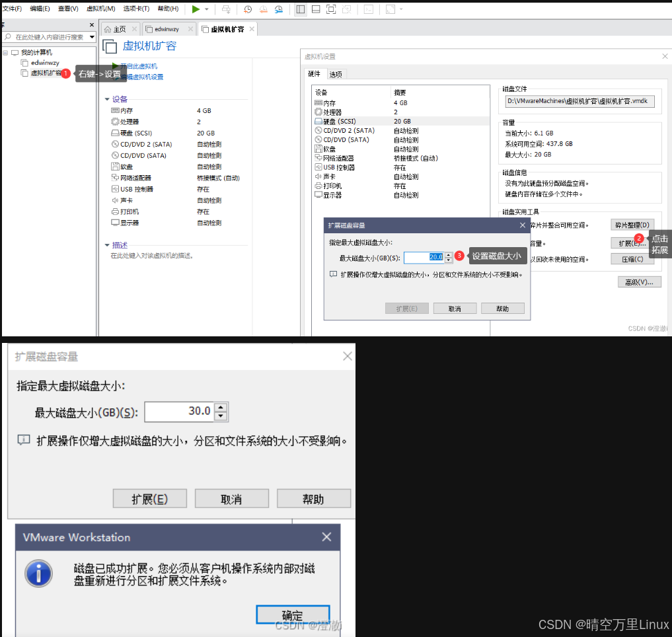
Task: Click 帮助 in the small expand dialog
Action: click(502, 309)
